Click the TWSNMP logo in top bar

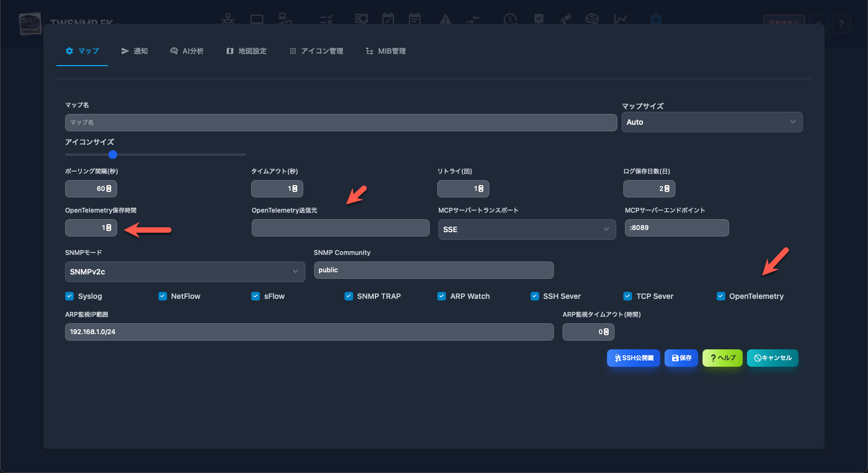(x=30, y=24)
